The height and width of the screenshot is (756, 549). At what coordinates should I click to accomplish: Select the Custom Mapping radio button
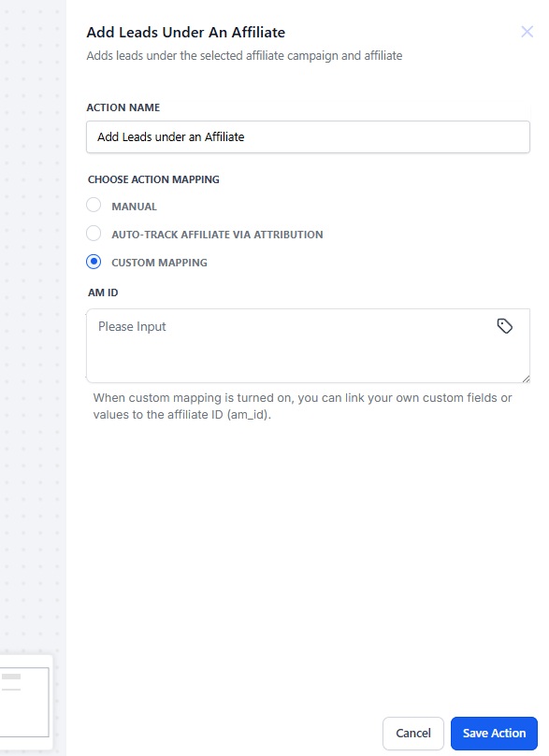(x=94, y=262)
